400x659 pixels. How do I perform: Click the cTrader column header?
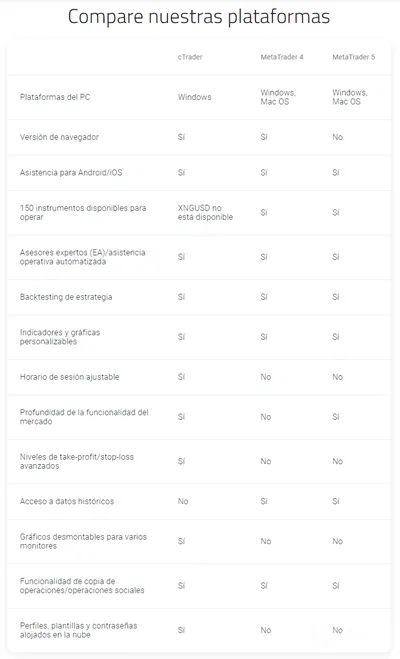pos(190,57)
